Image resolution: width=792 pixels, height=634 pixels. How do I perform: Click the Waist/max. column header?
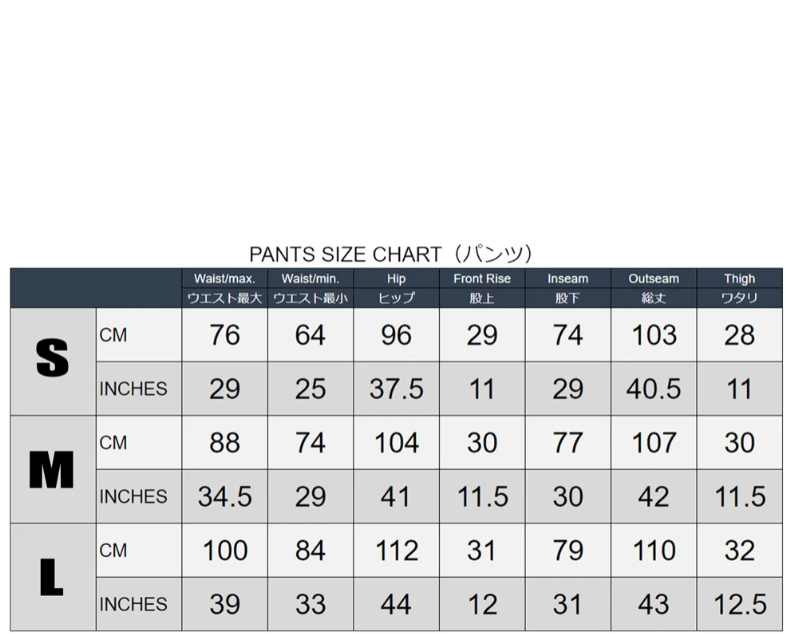pos(224,278)
